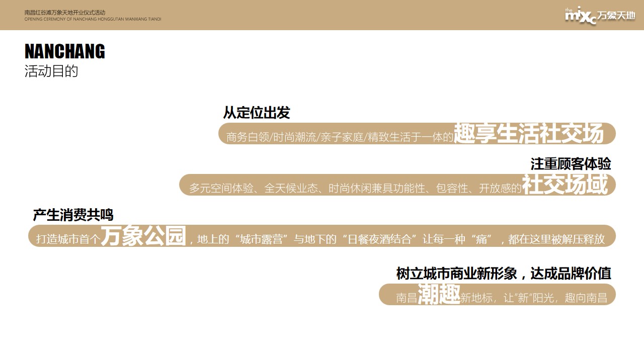Click the large text 万象公园
The width and height of the screenshot is (644, 362).
click(x=144, y=236)
